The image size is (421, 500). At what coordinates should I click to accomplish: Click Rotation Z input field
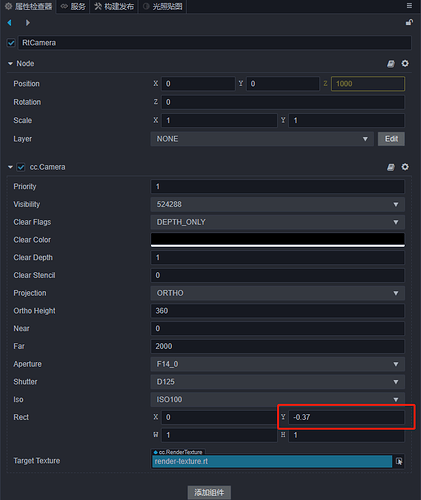(283, 102)
